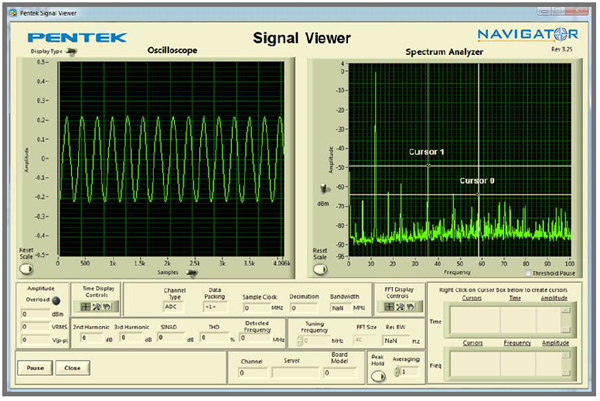The width and height of the screenshot is (600, 401).
Task: Click the 'Signal Viewer' title text
Action: (302, 38)
